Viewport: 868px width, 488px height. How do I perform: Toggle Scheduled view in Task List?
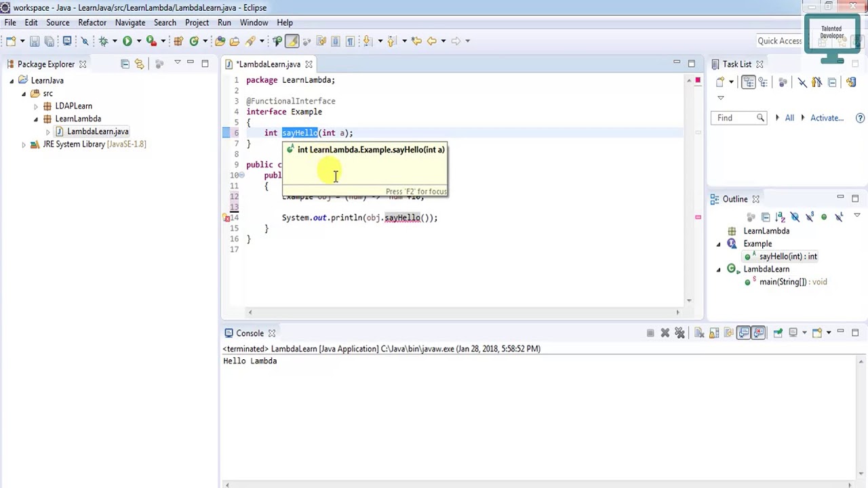click(763, 82)
